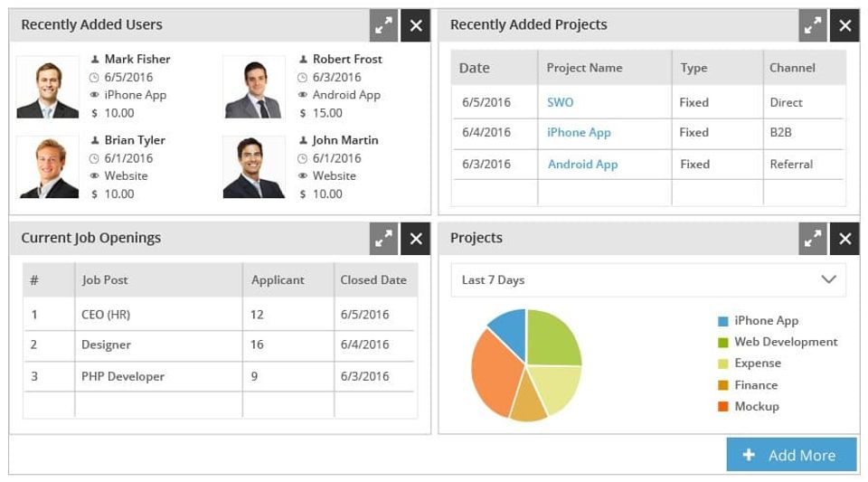Image resolution: width=868 pixels, height=482 pixels.
Task: Close the Projects chart panel
Action: point(845,239)
